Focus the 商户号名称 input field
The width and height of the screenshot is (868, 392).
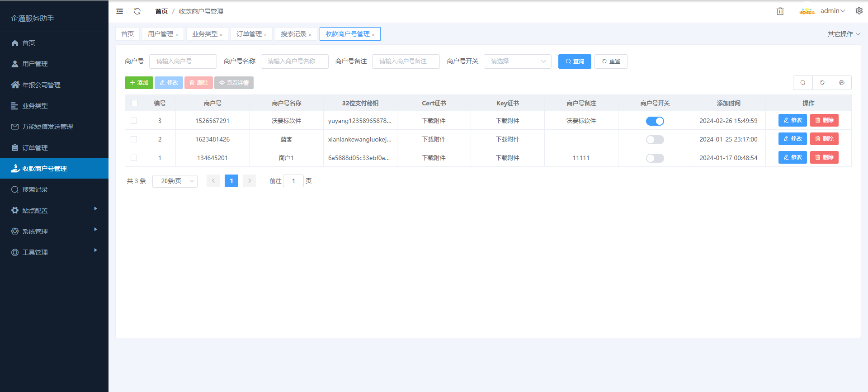pyautogui.click(x=295, y=61)
